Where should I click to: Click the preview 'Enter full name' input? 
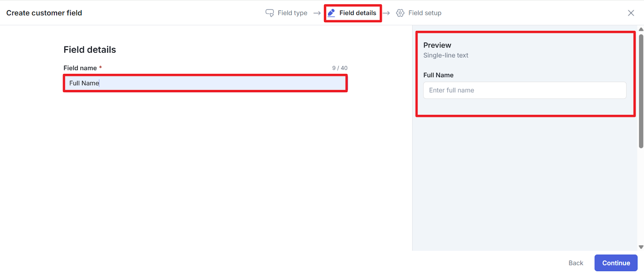(524, 91)
